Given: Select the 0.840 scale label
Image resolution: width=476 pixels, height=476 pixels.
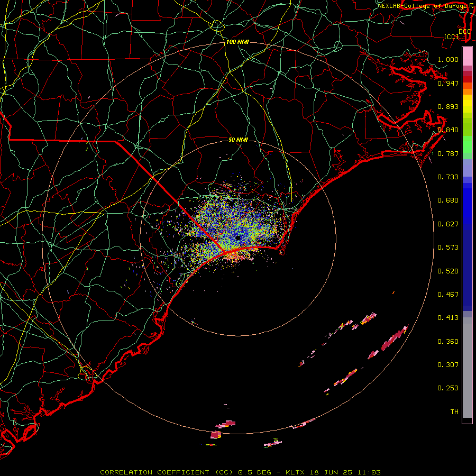Looking at the screenshot, I should (448, 130).
